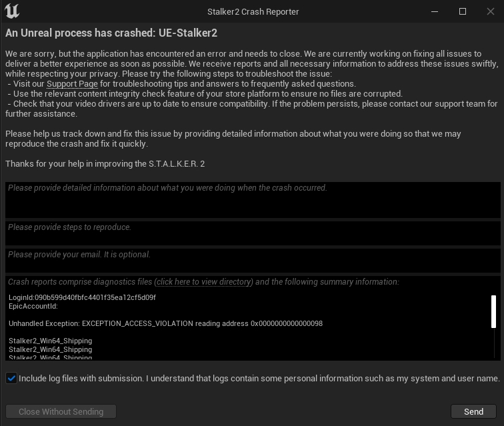Click the optional email input field

pos(252,260)
